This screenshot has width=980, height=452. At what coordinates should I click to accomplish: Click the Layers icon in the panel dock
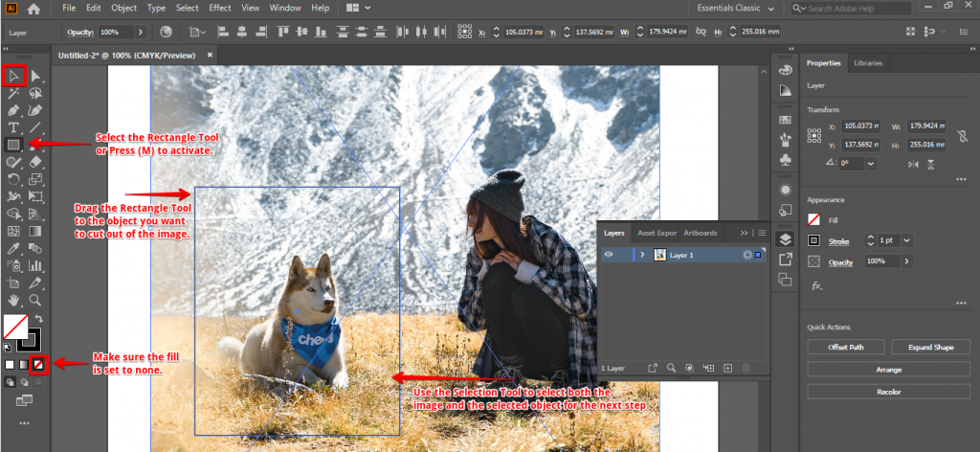(x=786, y=239)
